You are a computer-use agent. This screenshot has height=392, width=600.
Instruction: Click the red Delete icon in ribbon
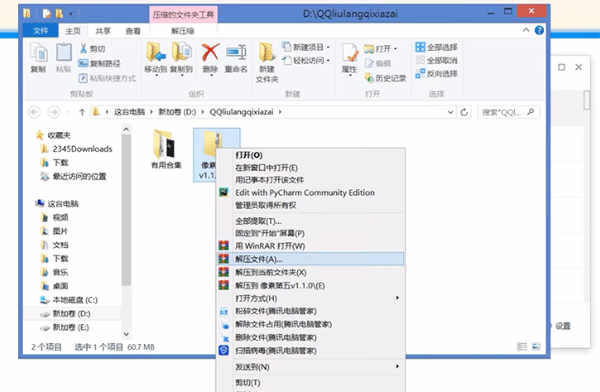click(x=210, y=52)
